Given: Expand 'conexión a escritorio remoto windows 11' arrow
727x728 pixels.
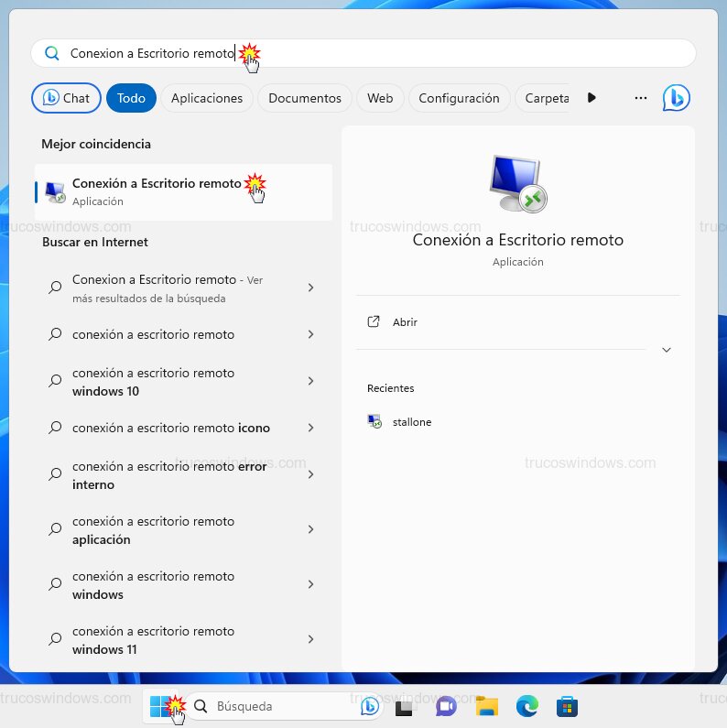Looking at the screenshot, I should click(x=311, y=639).
